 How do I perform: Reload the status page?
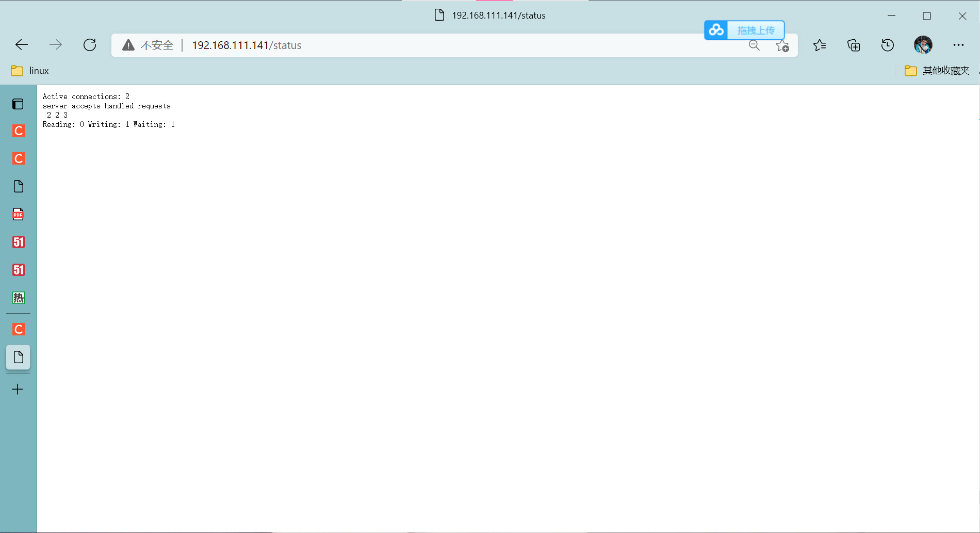(90, 45)
